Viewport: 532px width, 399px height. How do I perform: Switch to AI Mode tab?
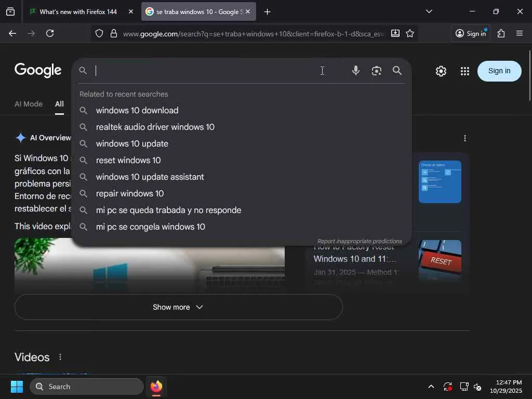point(29,104)
